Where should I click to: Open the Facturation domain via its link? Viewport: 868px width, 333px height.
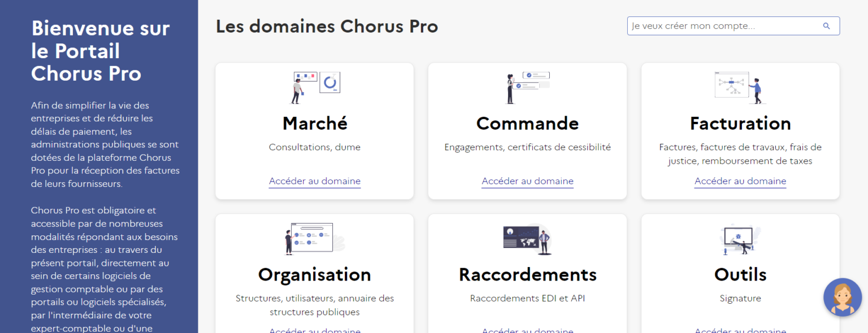coord(740,181)
